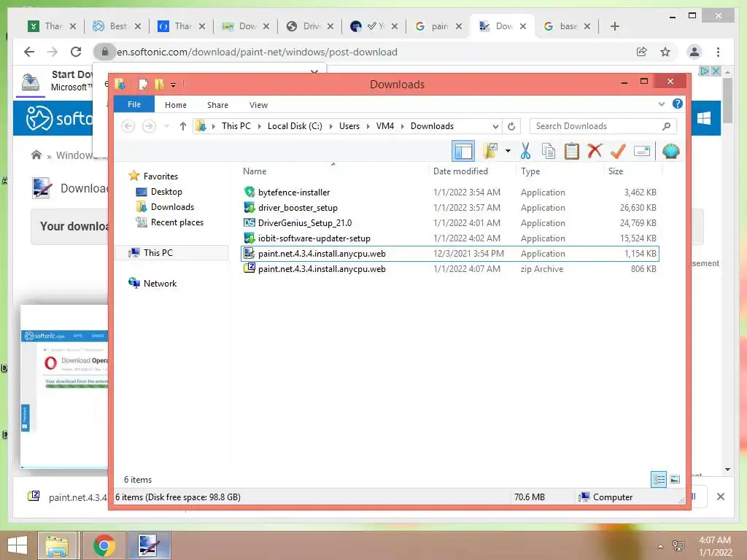Click Local Disk (C:) breadcrumb segment
The height and width of the screenshot is (560, 747).
(x=295, y=126)
